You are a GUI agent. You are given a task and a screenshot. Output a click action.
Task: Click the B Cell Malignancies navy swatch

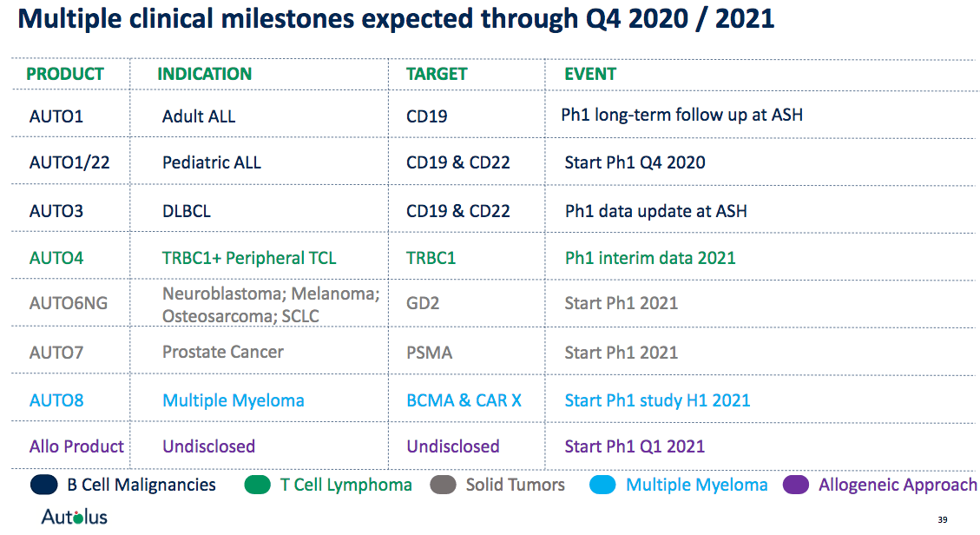click(x=43, y=485)
